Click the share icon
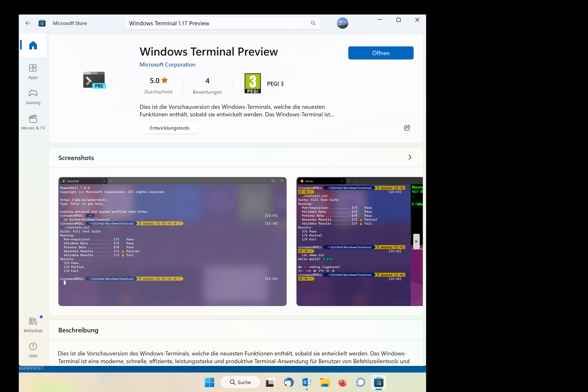 407,128
